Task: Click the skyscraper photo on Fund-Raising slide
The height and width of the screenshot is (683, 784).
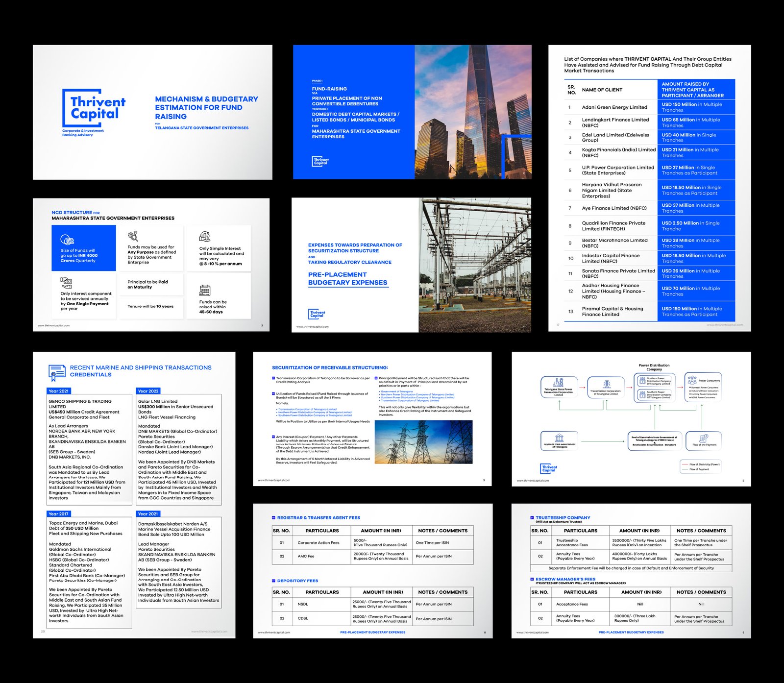Action: click(473, 112)
